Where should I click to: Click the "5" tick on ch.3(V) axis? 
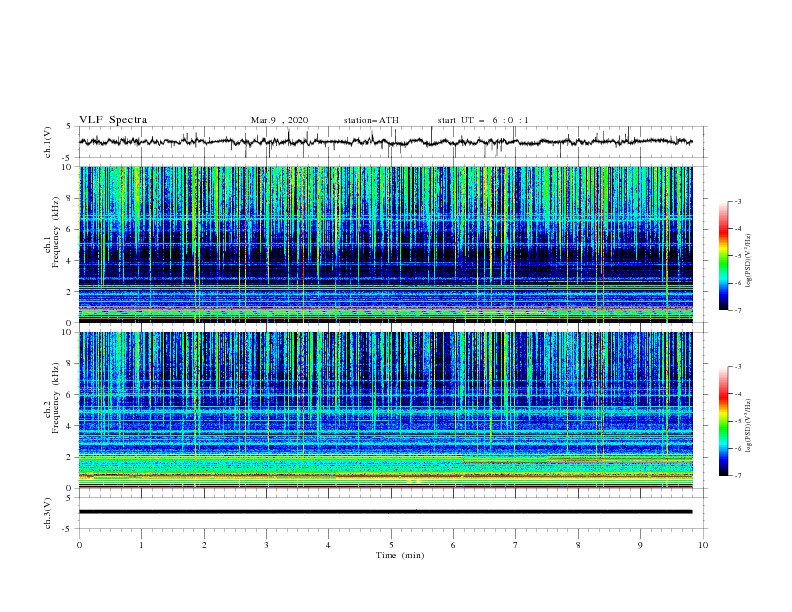coord(69,497)
